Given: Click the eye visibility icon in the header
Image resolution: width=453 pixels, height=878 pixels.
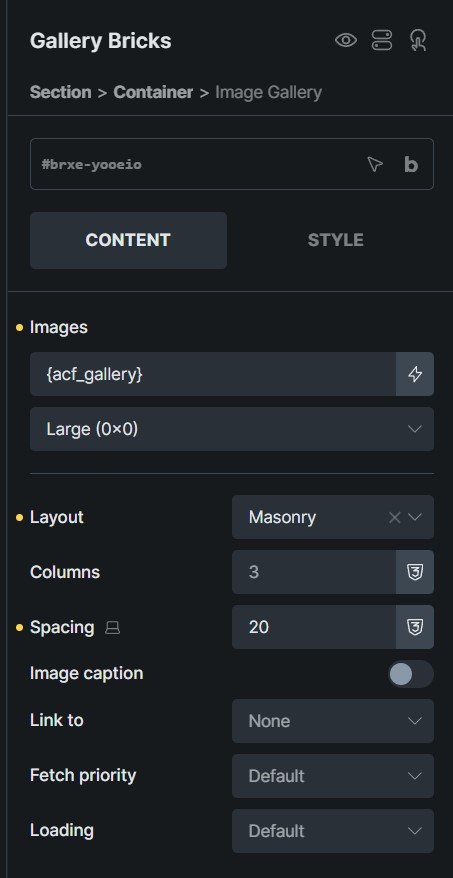Looking at the screenshot, I should pos(345,40).
